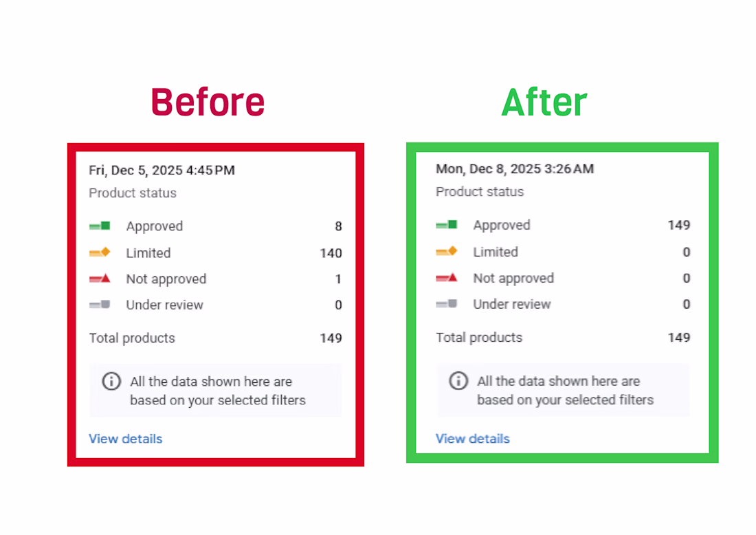756x535 pixels.
Task: Click Not approved count 1 in Before panel
Action: tap(338, 279)
